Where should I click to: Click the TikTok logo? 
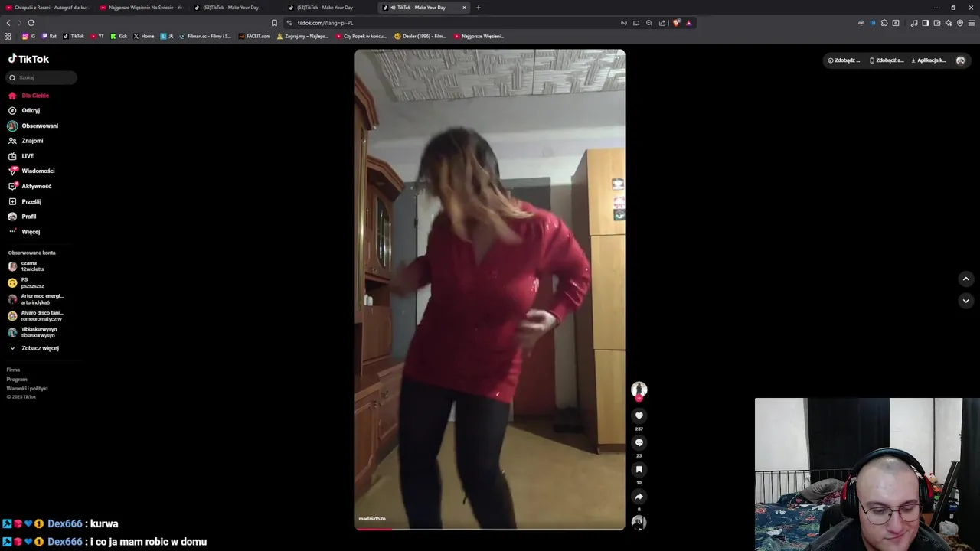pyautogui.click(x=28, y=59)
